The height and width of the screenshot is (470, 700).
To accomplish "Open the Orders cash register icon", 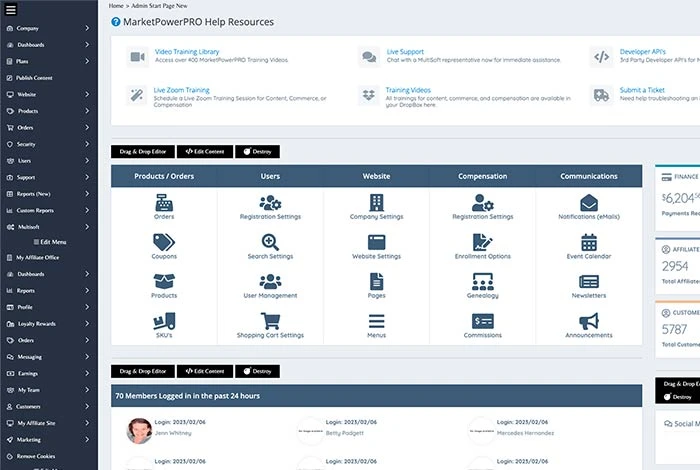I will point(164,203).
